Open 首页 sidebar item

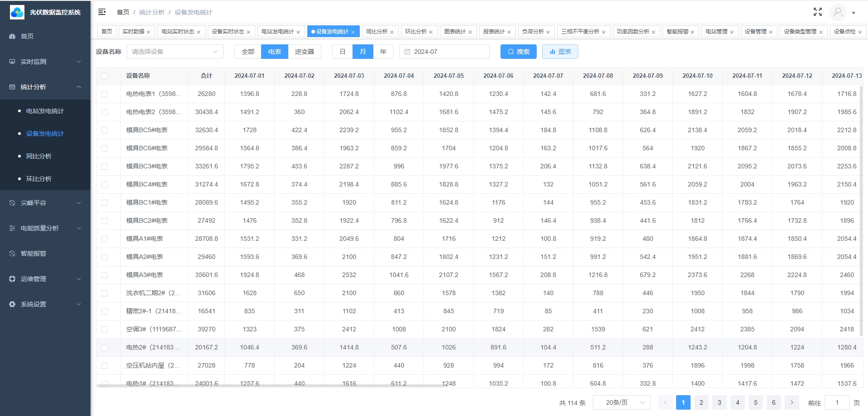click(45, 36)
